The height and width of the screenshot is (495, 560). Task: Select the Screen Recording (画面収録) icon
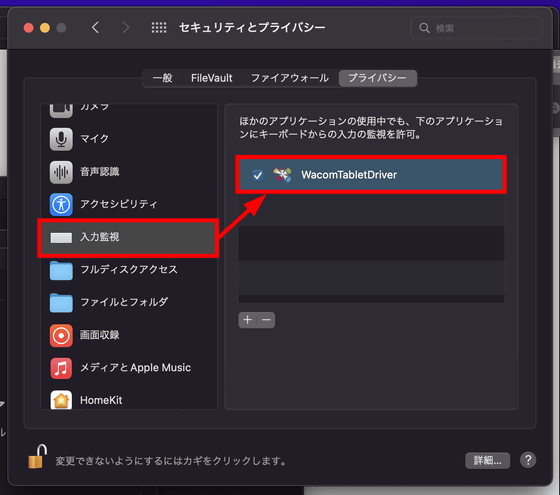(61, 336)
